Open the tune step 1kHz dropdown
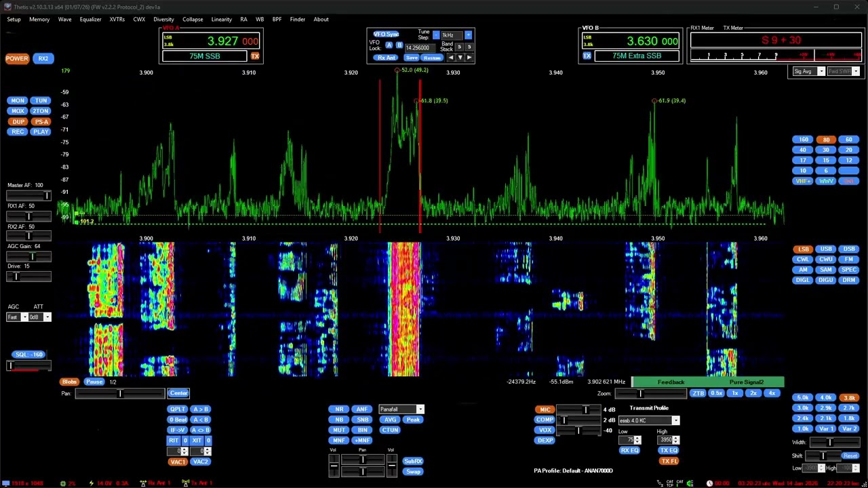868x488 pixels. 452,35
